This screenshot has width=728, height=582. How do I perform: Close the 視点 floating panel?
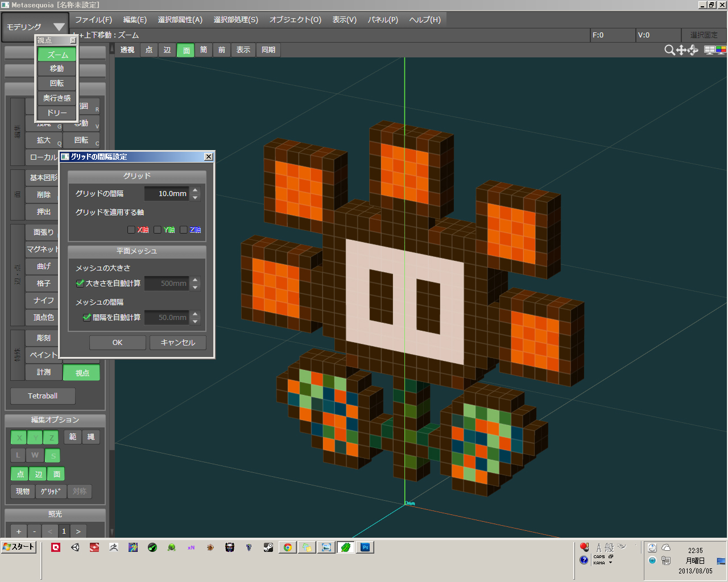[x=73, y=40]
